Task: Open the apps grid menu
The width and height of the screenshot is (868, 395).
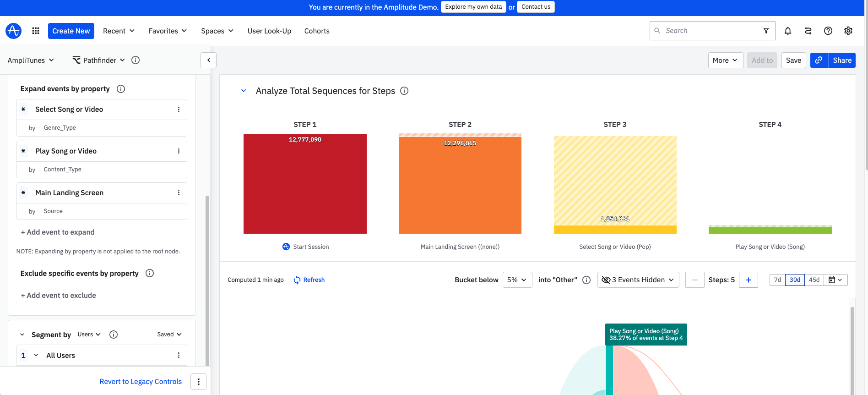Action: (x=36, y=31)
